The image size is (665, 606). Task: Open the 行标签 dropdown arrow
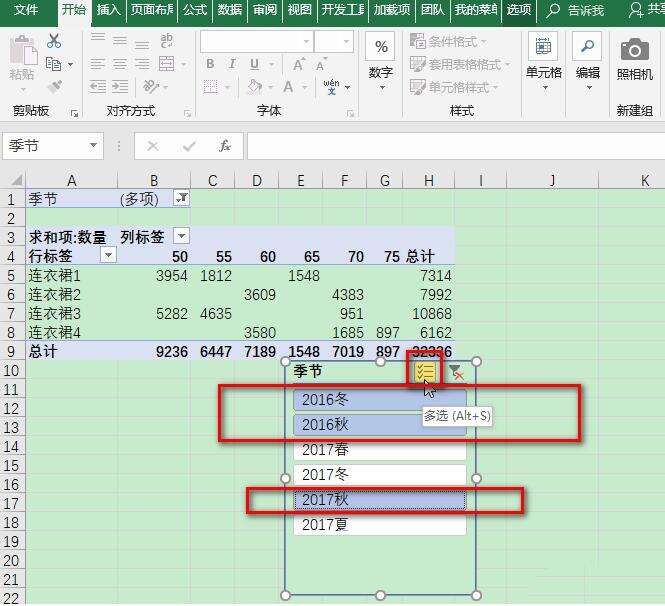(108, 254)
